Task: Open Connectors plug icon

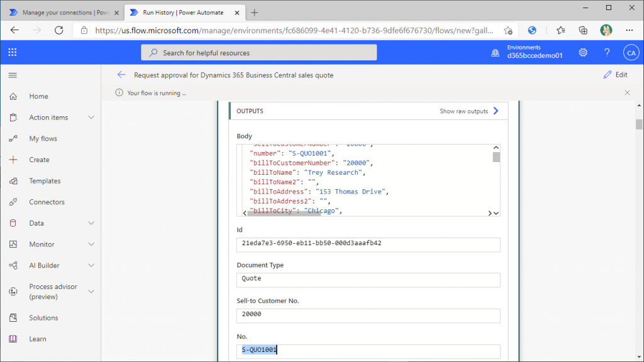Action: point(13,202)
